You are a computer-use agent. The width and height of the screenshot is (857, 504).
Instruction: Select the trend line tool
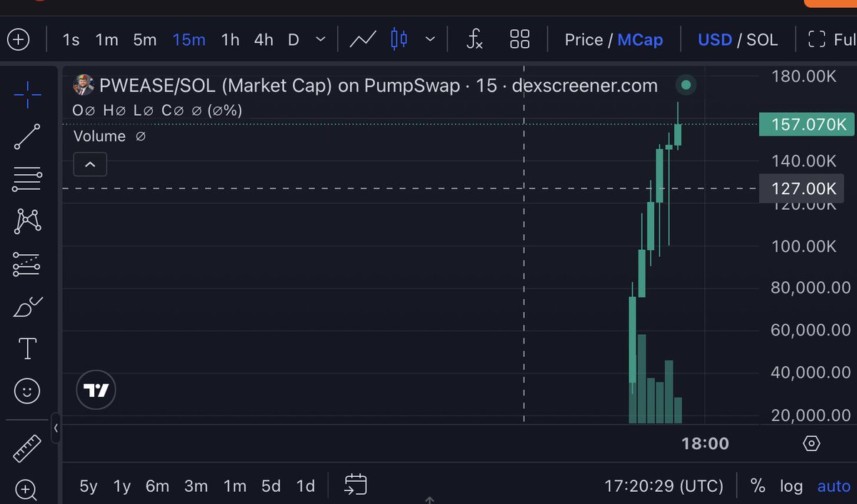(x=27, y=136)
